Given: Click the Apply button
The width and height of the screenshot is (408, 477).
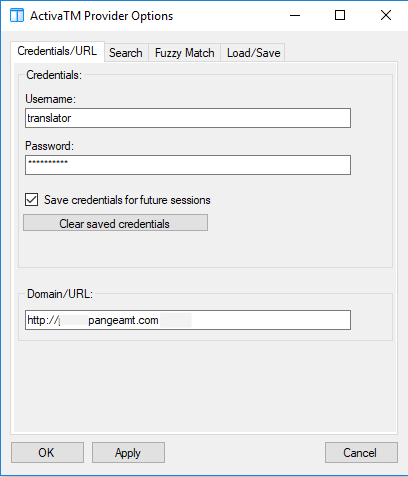Looking at the screenshot, I should click(128, 452).
